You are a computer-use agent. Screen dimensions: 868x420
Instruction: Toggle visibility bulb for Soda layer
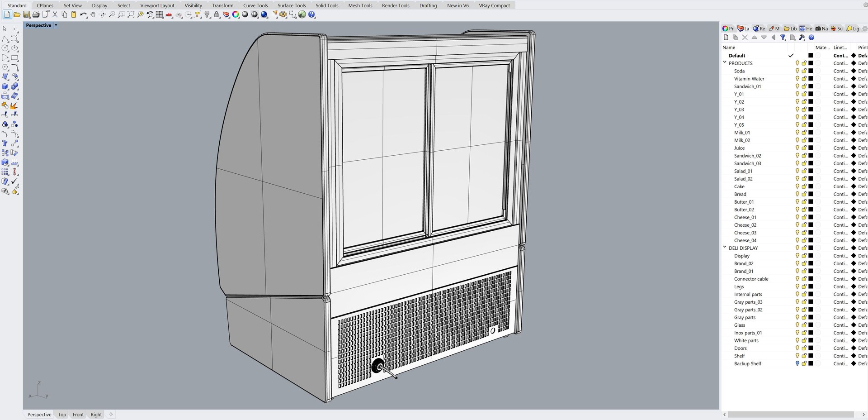pyautogui.click(x=797, y=71)
